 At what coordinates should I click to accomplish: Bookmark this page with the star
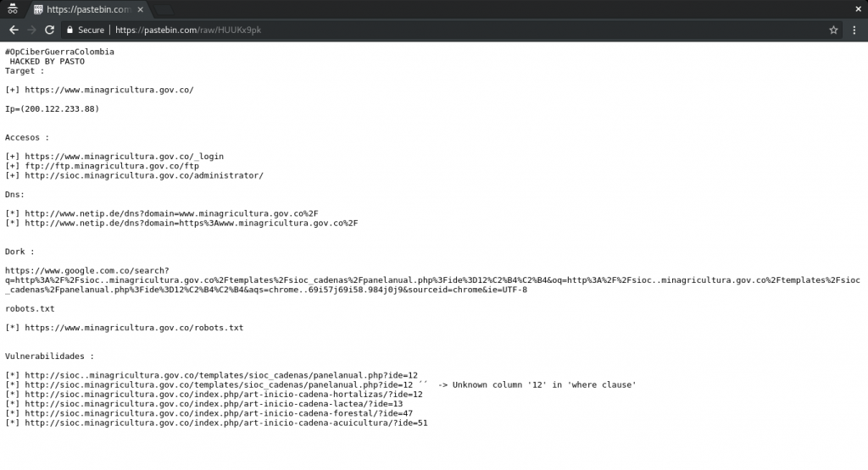(833, 30)
